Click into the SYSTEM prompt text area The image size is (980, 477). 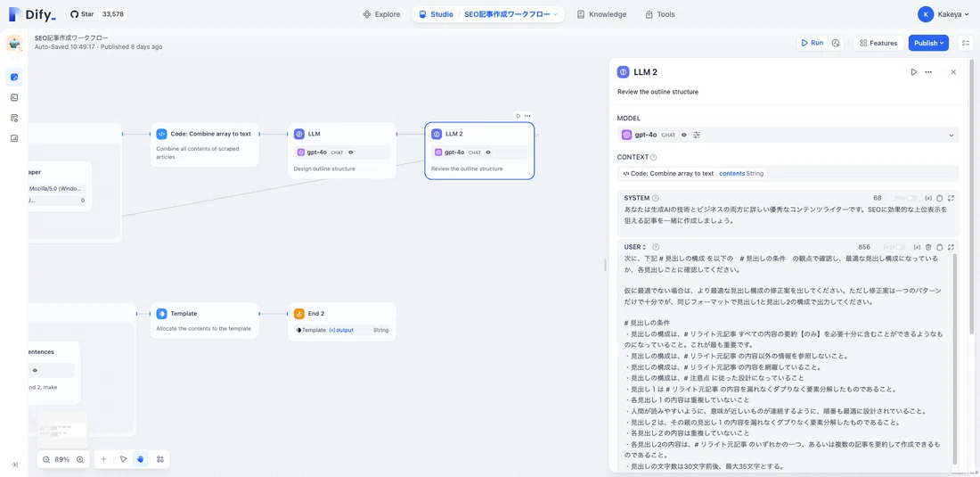click(788, 215)
